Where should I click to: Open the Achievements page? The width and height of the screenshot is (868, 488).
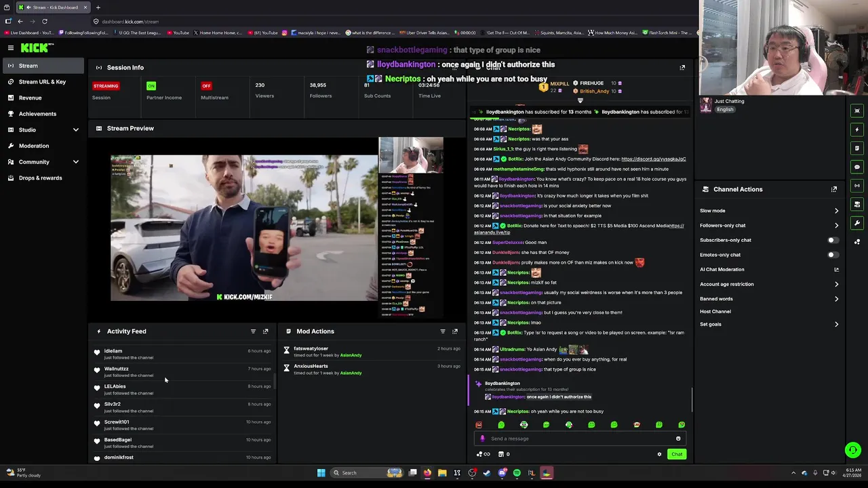click(x=37, y=114)
